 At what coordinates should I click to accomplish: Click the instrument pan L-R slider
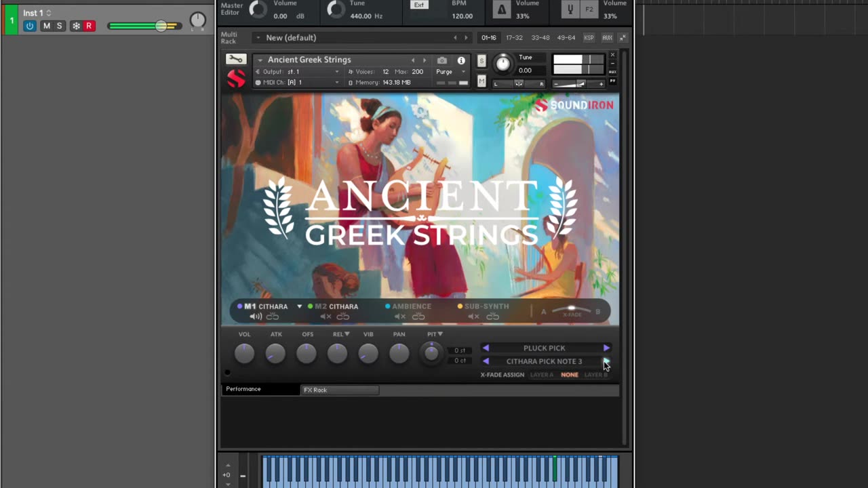coord(519,83)
